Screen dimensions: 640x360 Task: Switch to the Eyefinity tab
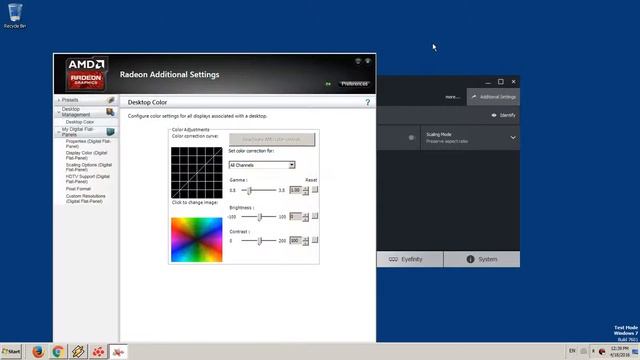click(x=410, y=259)
